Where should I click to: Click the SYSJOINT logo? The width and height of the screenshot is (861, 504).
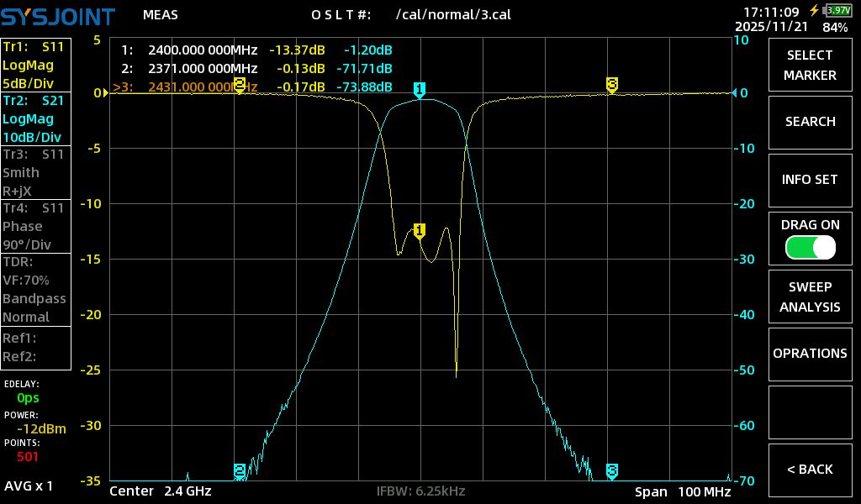tap(58, 14)
